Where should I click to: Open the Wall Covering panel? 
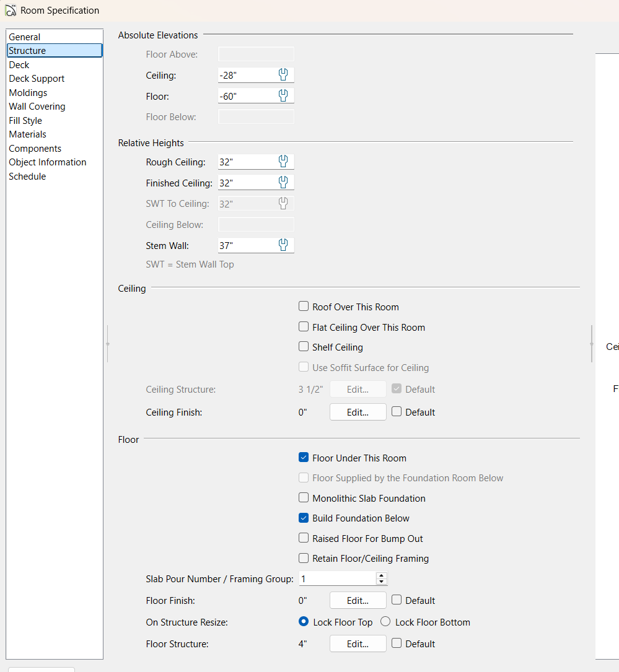coord(37,107)
